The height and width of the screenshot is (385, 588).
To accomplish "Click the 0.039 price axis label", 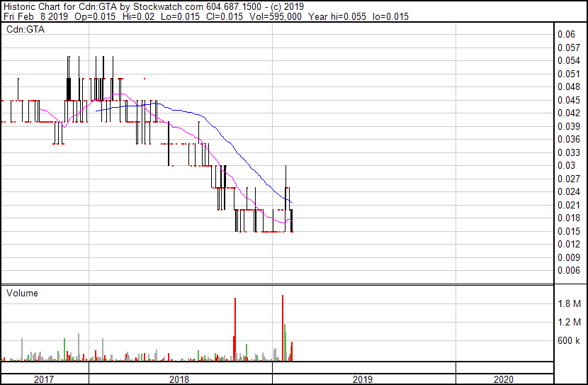I will click(x=568, y=126).
